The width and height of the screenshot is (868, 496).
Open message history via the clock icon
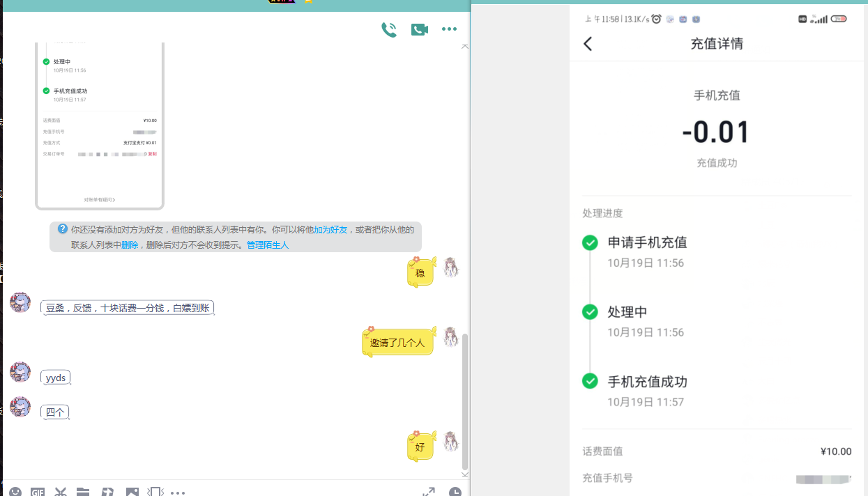455,492
